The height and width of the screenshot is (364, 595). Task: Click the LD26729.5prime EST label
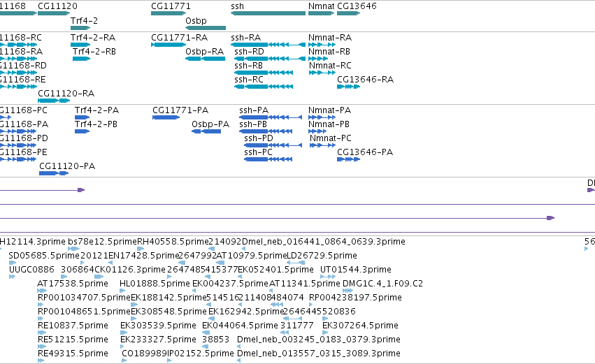pos(322,256)
